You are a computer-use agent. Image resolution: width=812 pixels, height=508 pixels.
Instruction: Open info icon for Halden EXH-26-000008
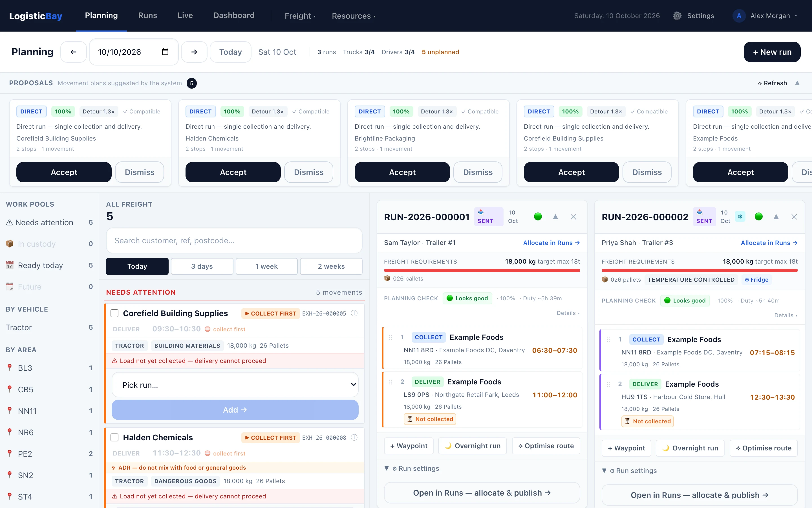point(354,437)
